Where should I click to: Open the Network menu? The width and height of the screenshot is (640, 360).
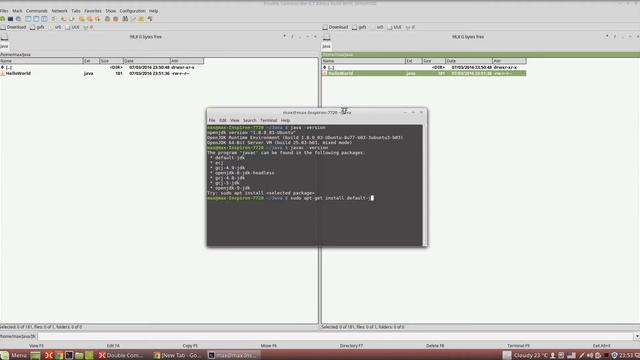60,11
